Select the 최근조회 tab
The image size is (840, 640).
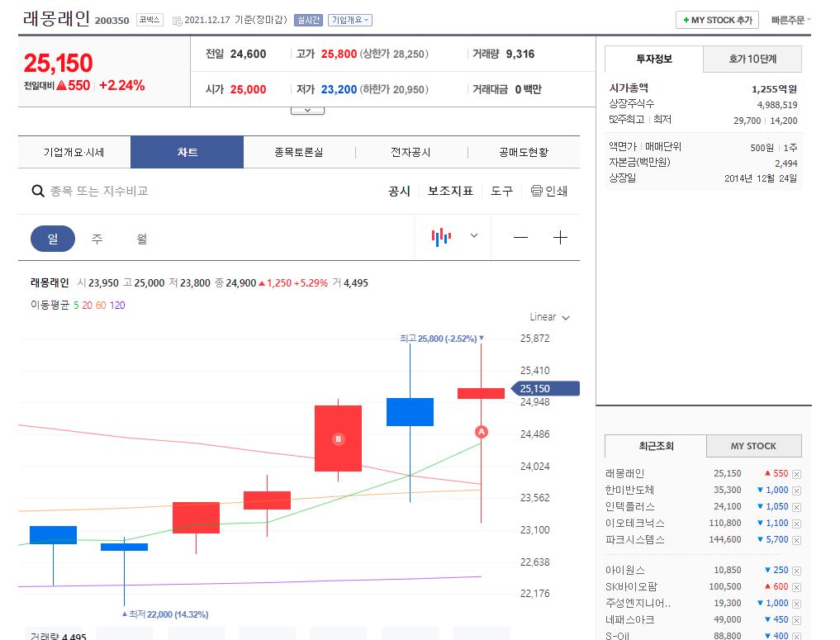(656, 446)
